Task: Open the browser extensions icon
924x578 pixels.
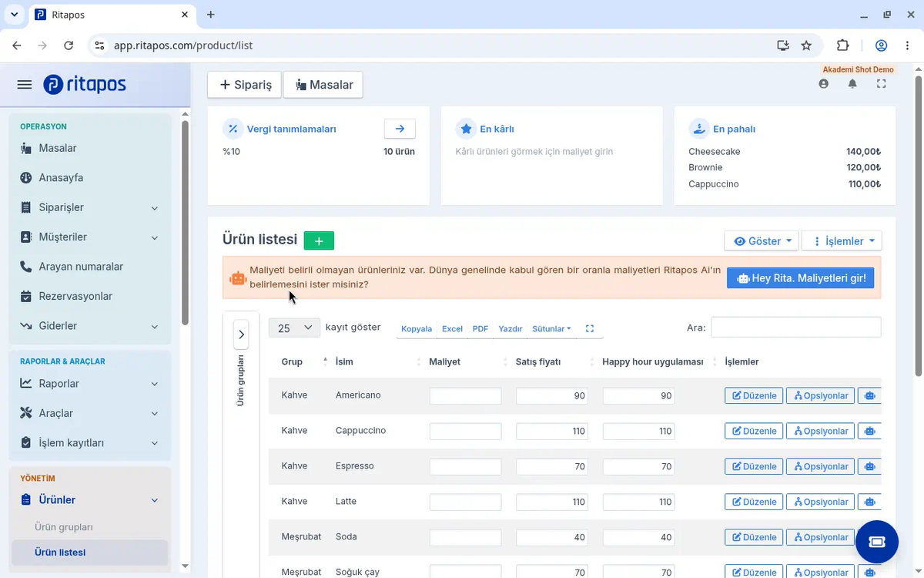Action: click(x=842, y=45)
